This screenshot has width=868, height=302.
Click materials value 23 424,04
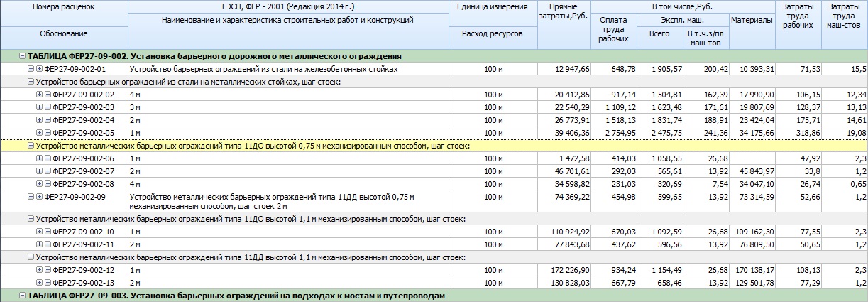point(755,120)
